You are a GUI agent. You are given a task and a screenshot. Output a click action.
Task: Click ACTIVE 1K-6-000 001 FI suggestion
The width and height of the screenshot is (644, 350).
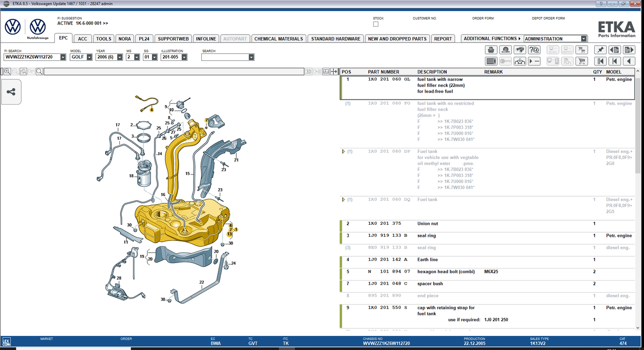pos(83,23)
